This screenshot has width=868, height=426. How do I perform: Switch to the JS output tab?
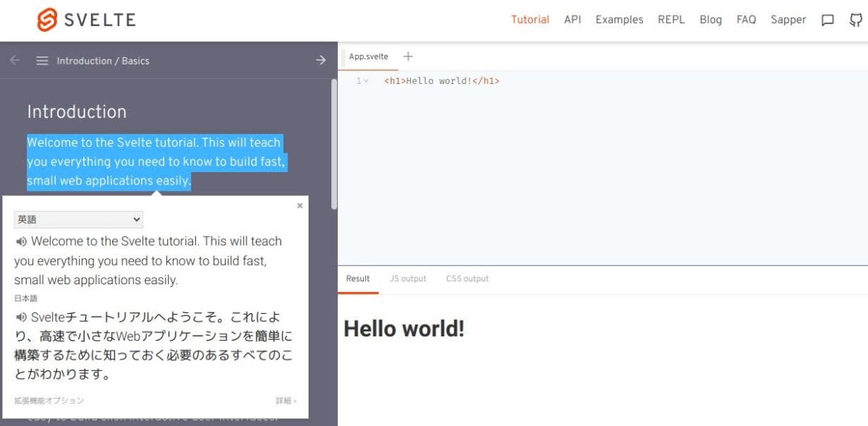click(408, 278)
